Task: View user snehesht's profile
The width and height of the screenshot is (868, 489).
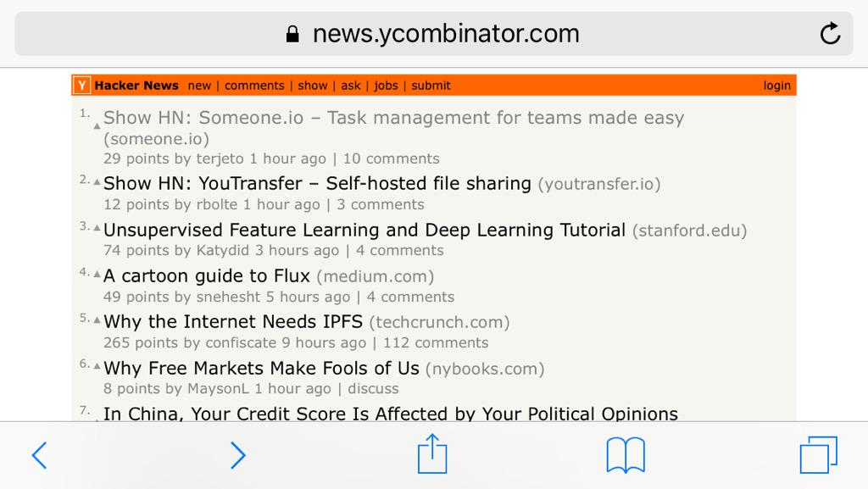Action: (228, 297)
